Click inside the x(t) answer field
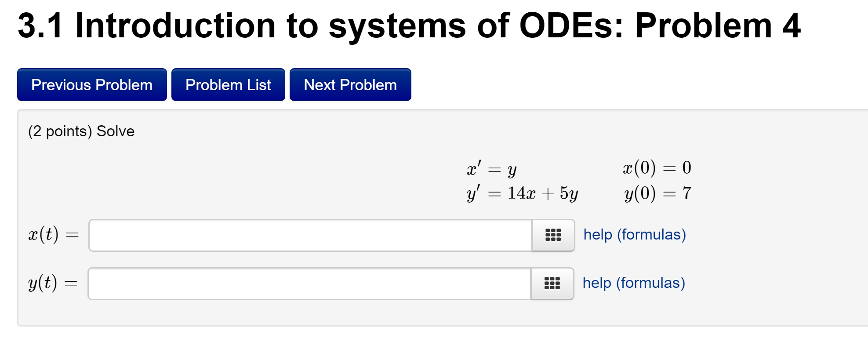 (x=308, y=235)
